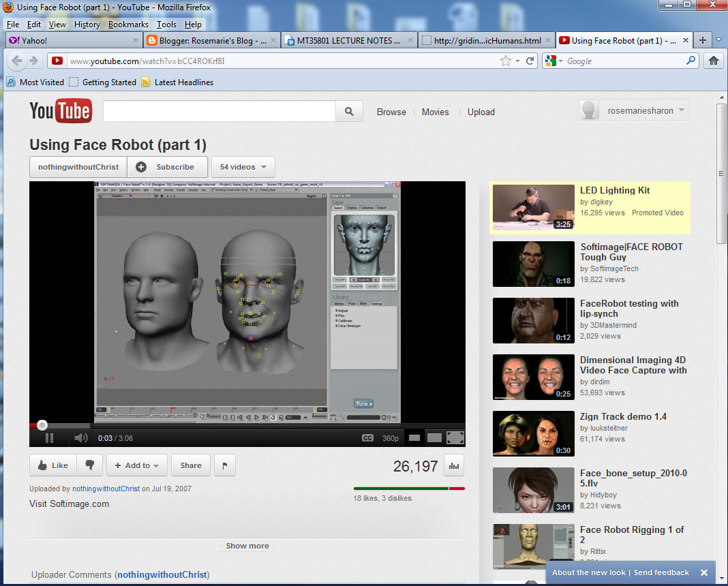This screenshot has width=728, height=586.
Task: Click the Upload link
Action: (x=481, y=112)
